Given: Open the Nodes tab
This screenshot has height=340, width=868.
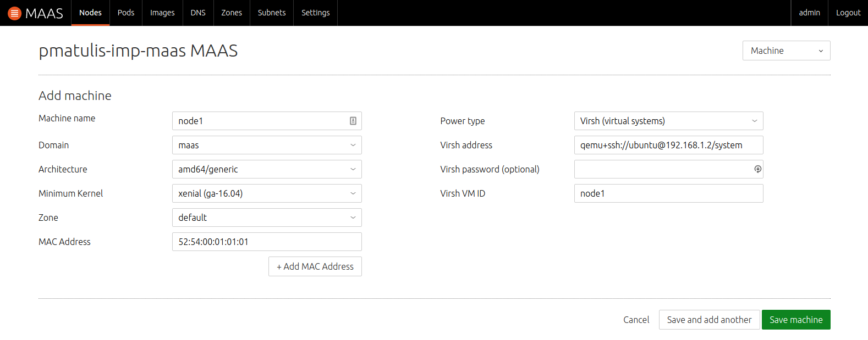Looking at the screenshot, I should [x=90, y=13].
